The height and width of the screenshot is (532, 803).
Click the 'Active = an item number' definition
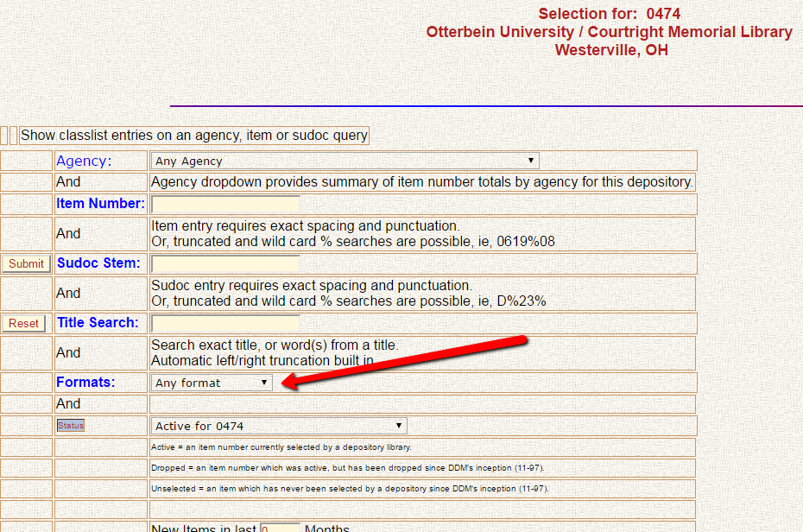click(x=281, y=447)
